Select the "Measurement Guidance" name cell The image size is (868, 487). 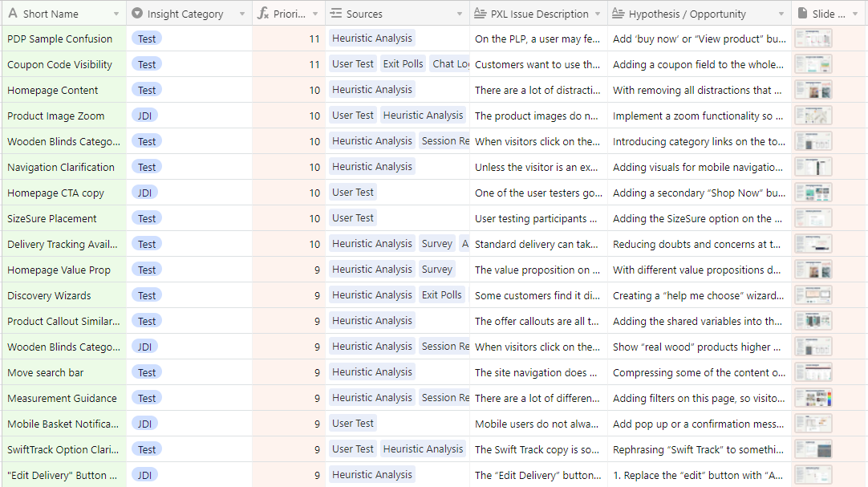tap(64, 398)
